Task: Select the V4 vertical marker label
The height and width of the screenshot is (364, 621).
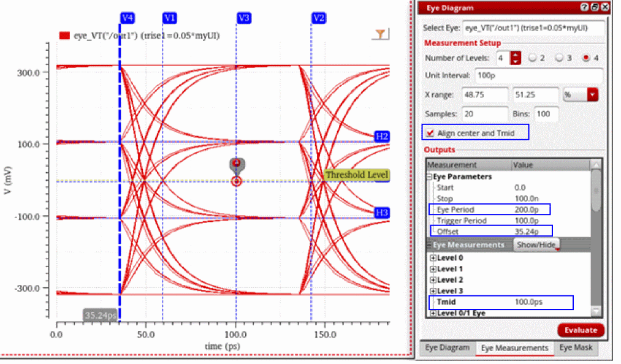Action: (x=128, y=18)
